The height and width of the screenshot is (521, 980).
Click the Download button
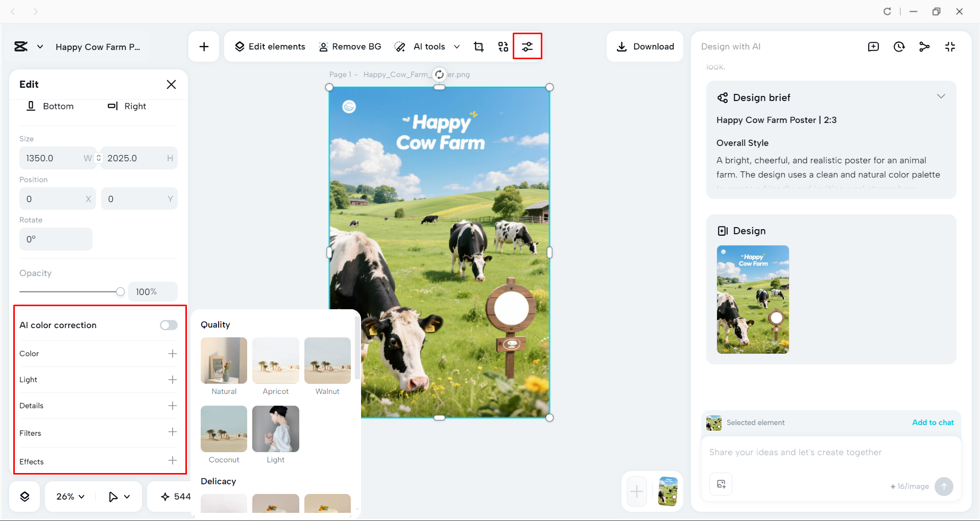(x=644, y=46)
